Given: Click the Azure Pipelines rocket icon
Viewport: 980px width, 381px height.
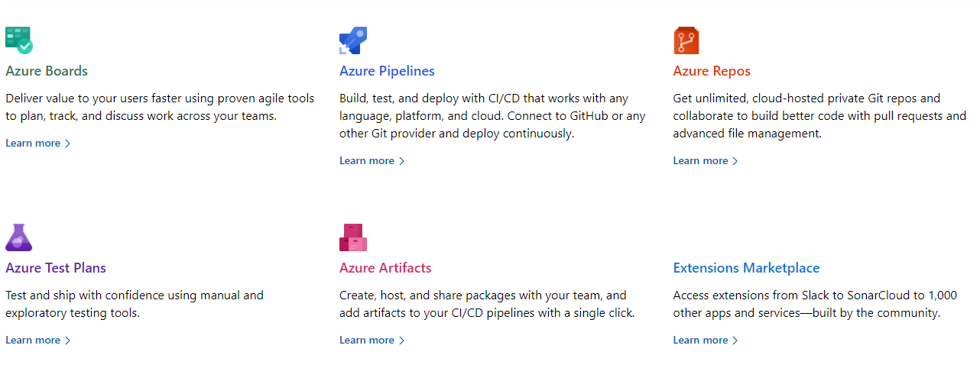Looking at the screenshot, I should pos(353,40).
